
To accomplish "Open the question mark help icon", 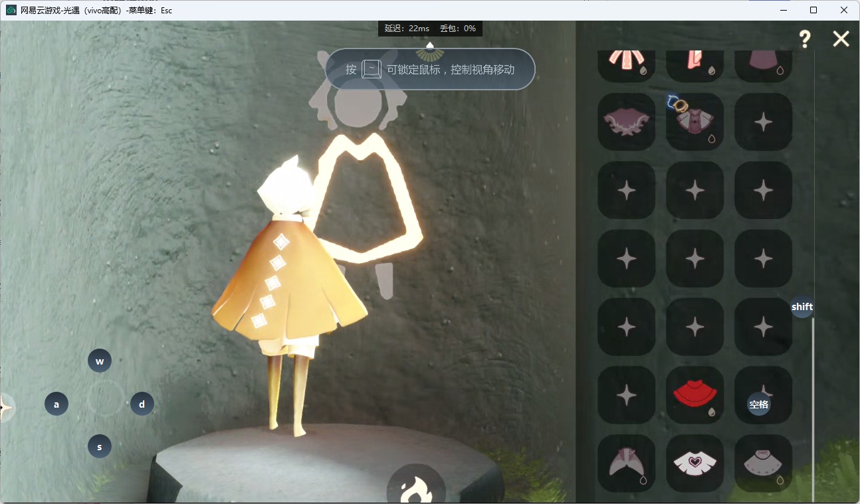I will pyautogui.click(x=805, y=39).
